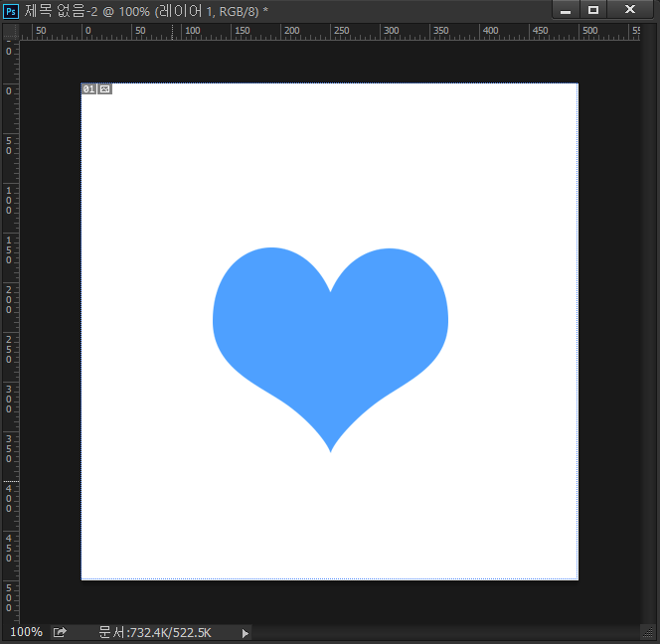Viewport: 660px width, 644px height.
Task: Click the slice image-type badge icon
Action: [104, 88]
